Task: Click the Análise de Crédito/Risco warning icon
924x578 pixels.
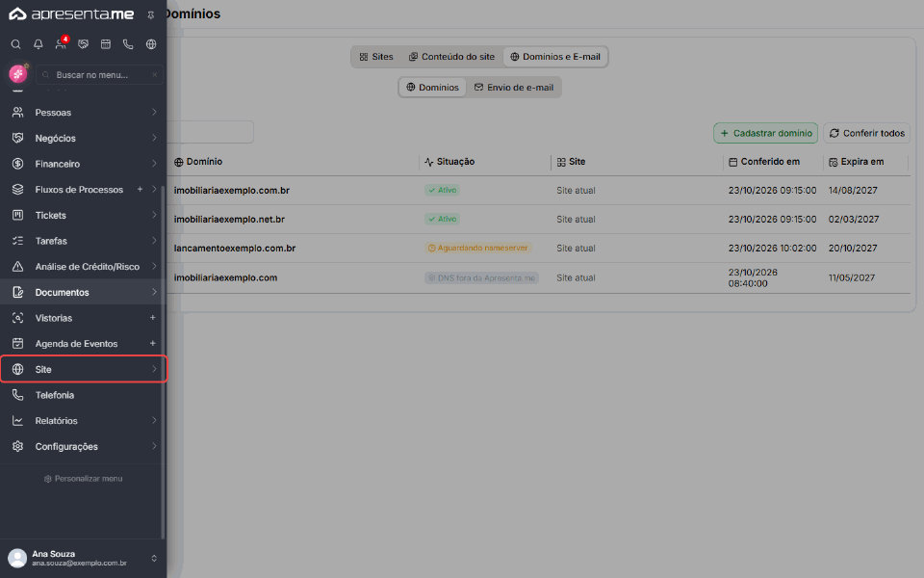Action: pyautogui.click(x=17, y=267)
